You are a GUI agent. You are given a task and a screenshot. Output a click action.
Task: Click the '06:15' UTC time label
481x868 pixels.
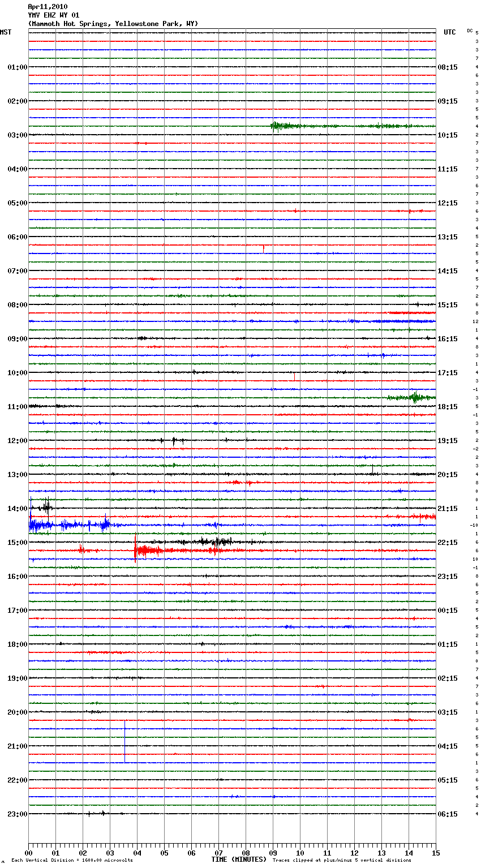[448, 814]
